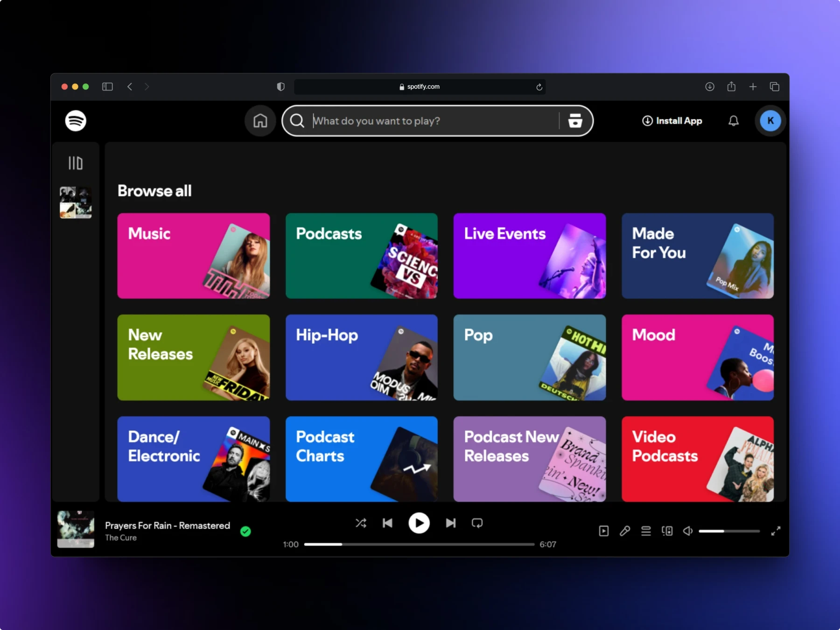The image size is (840, 630).
Task: Show Safari tab overview
Action: click(775, 87)
